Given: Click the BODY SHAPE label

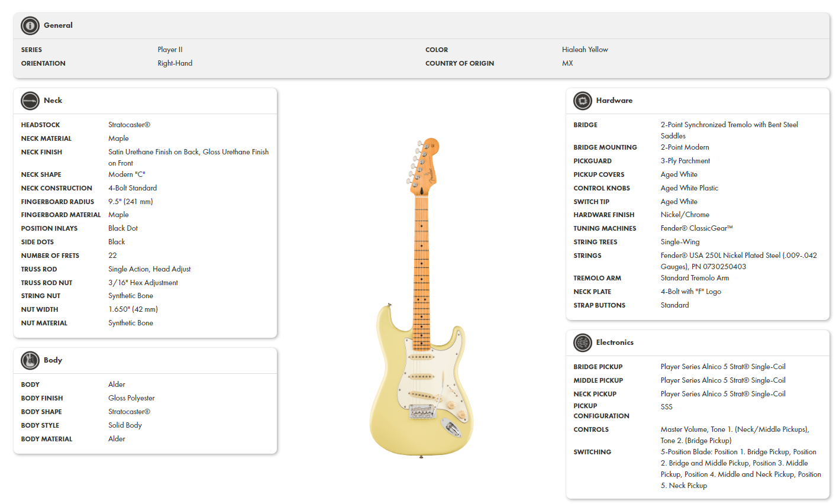Looking at the screenshot, I should tap(41, 412).
